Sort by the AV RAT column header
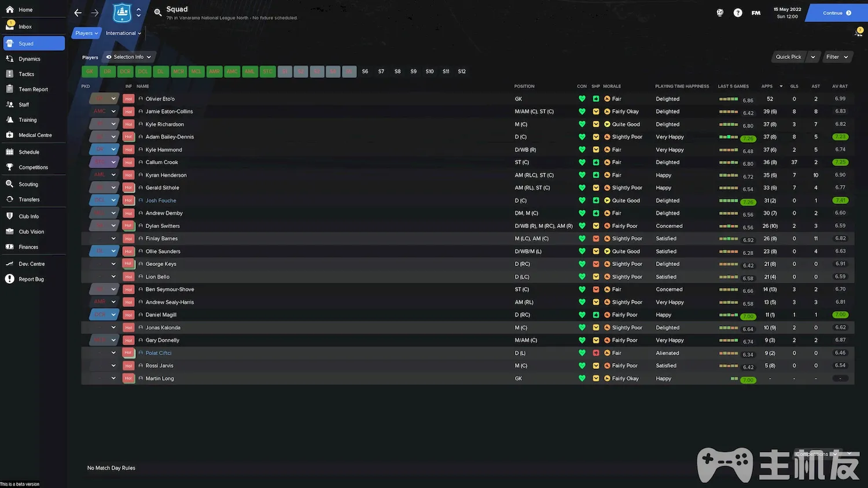The image size is (868, 488). (x=840, y=86)
